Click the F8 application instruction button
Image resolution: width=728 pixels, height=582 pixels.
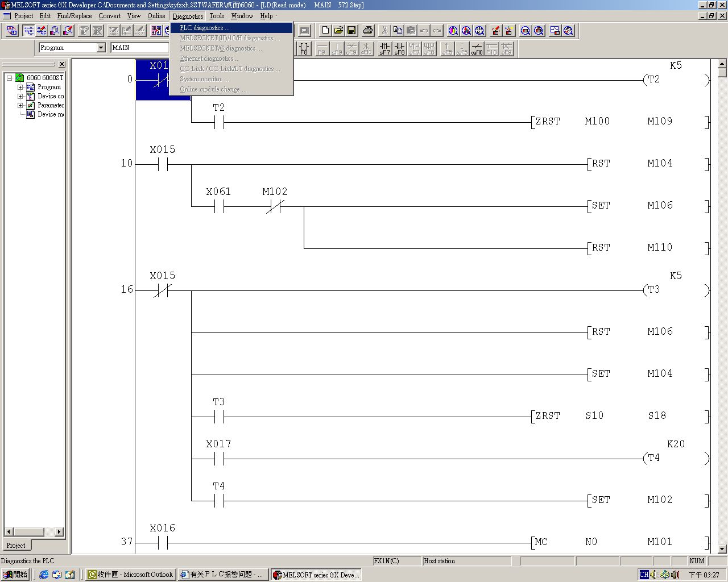(x=304, y=49)
